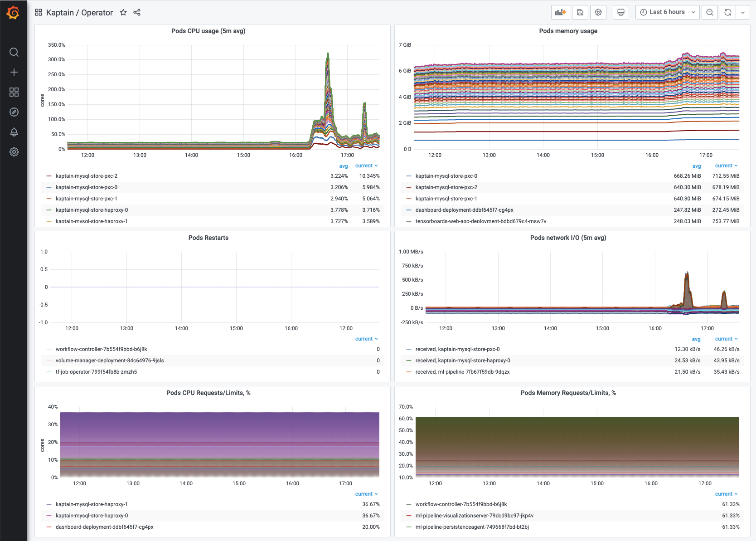Sort CPU Requests/Limits legend by current
This screenshot has width=756, height=541.
click(367, 494)
